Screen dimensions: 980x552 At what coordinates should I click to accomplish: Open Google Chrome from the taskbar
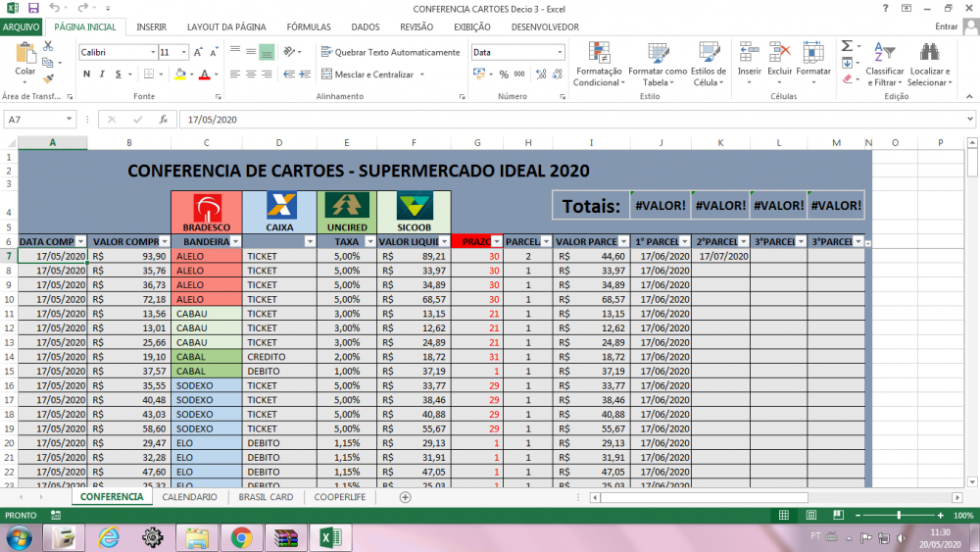241,536
